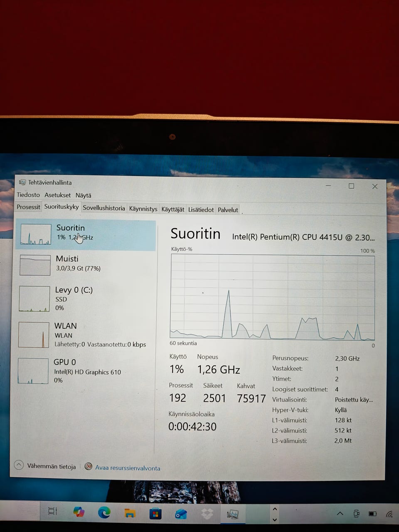
Task: Switch to the Palvelut tab
Action: tap(228, 210)
